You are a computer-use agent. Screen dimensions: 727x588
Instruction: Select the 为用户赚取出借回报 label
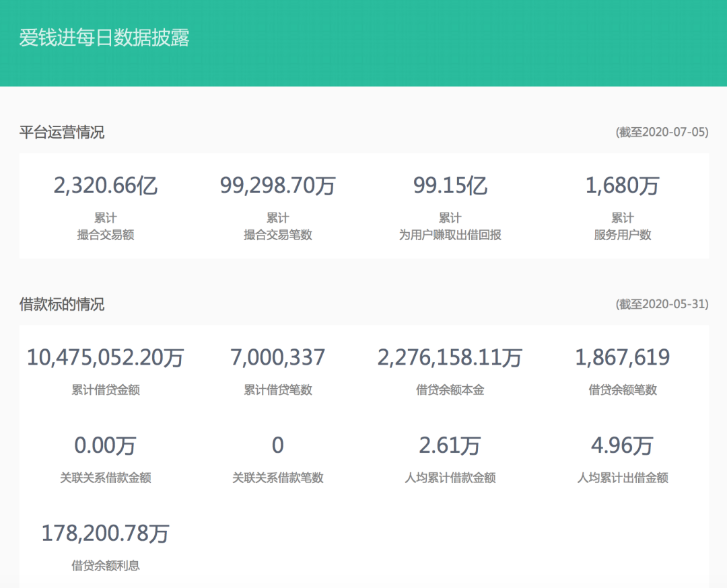click(450, 235)
